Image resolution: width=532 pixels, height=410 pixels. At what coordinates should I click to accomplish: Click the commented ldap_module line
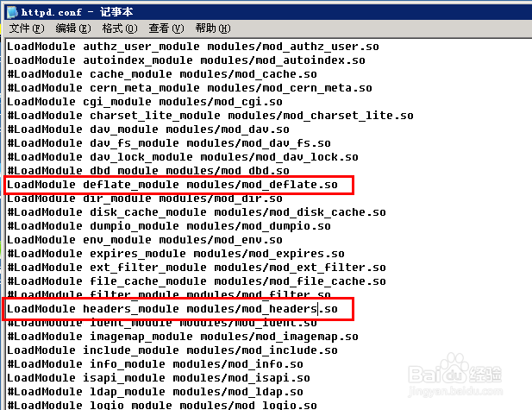155,392
